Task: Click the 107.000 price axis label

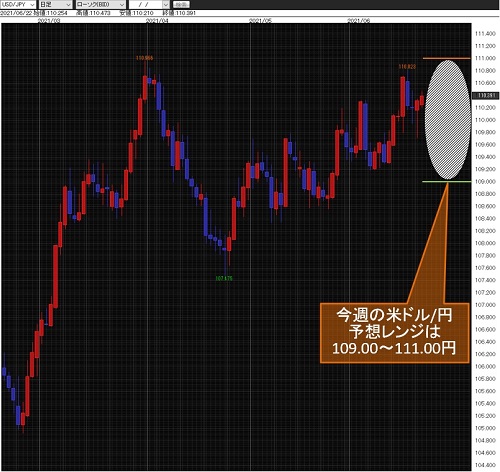Action: 485,305
